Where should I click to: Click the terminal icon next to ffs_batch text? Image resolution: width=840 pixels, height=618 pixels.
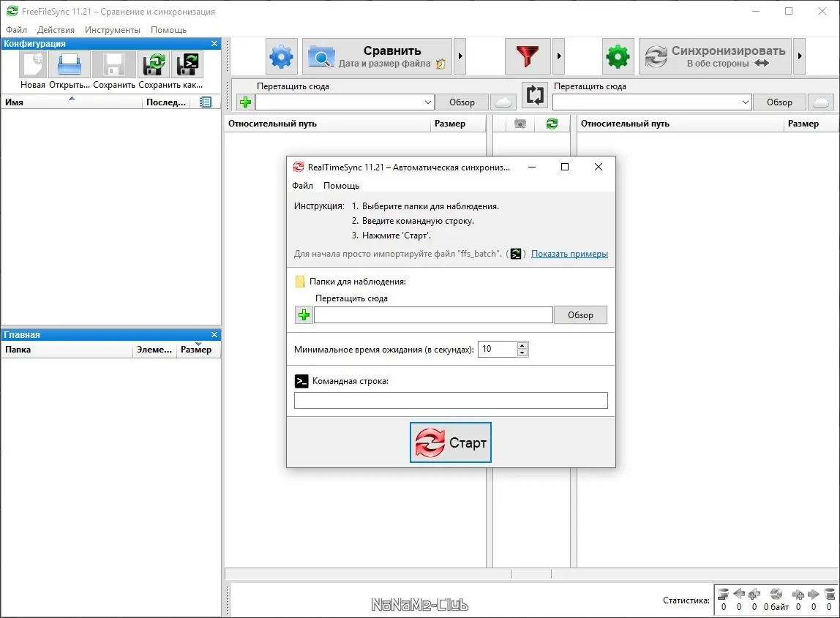(515, 254)
